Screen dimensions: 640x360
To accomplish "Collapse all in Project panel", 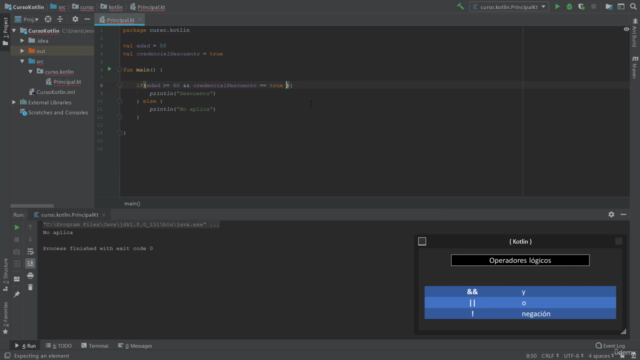I will pyautogui.click(x=60, y=19).
